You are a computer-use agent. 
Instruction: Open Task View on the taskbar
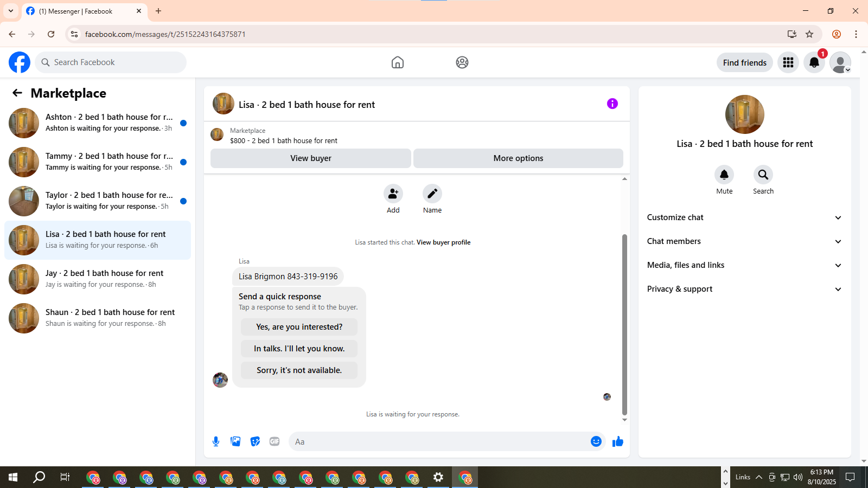pos(65,477)
